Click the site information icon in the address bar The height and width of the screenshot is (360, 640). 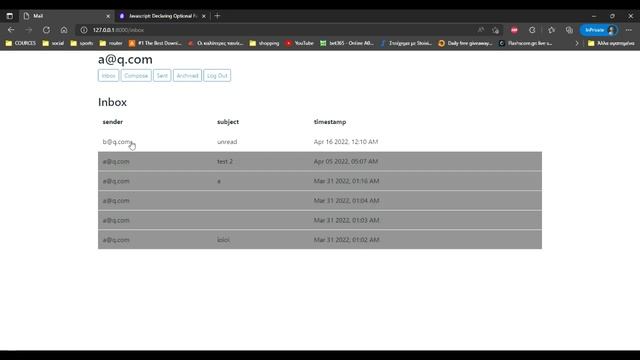pyautogui.click(x=84, y=30)
